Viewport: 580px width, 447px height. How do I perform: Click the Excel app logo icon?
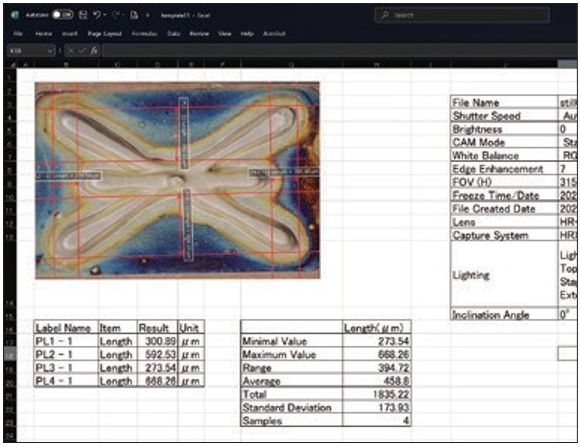coord(15,15)
